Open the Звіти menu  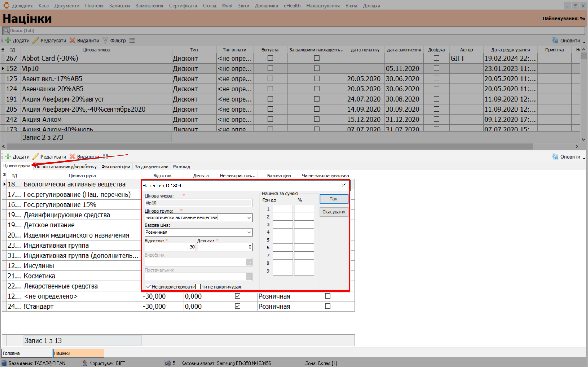click(243, 5)
